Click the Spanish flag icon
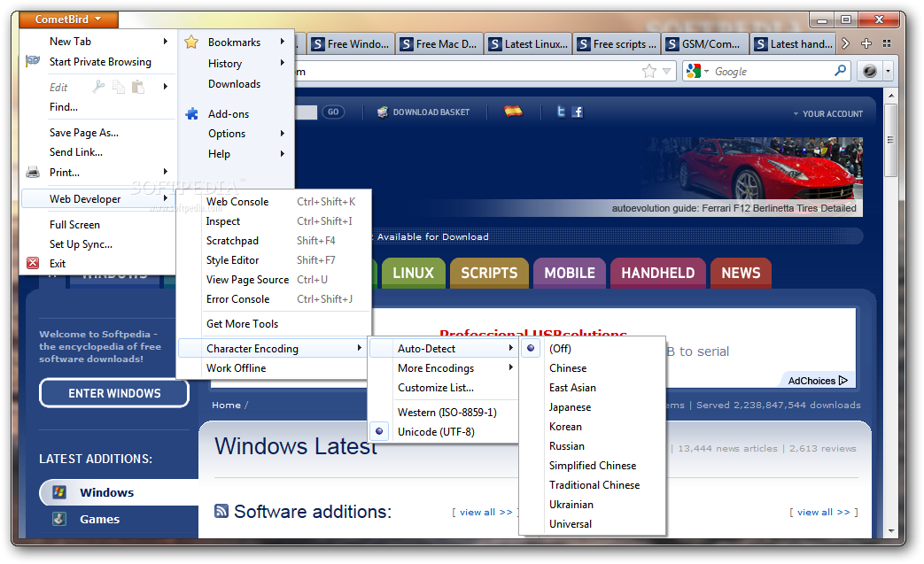The height and width of the screenshot is (564, 924). [513, 111]
